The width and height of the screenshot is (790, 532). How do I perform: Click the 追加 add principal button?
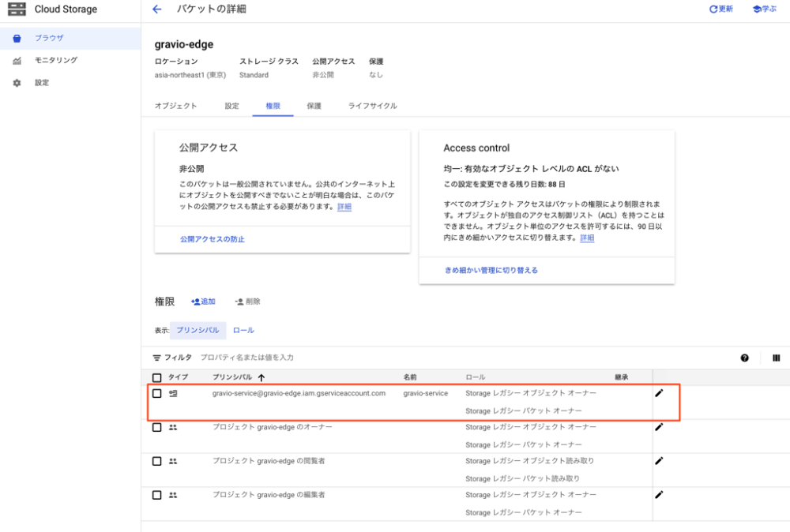click(203, 302)
